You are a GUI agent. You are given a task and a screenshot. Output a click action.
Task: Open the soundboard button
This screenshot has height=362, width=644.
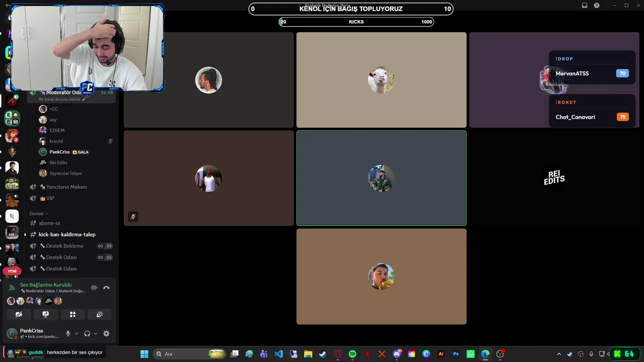[100, 314]
